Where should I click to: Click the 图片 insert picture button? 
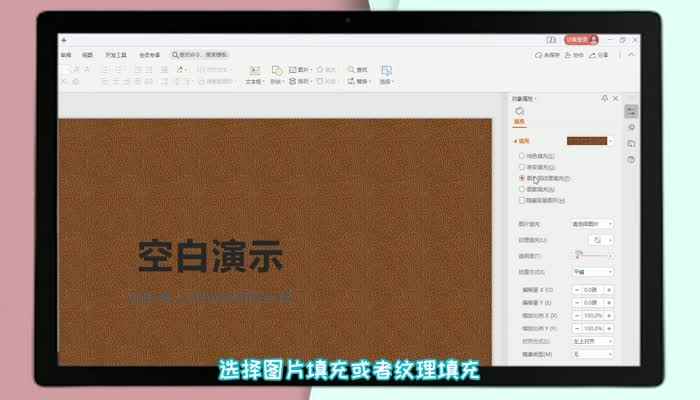(300, 70)
